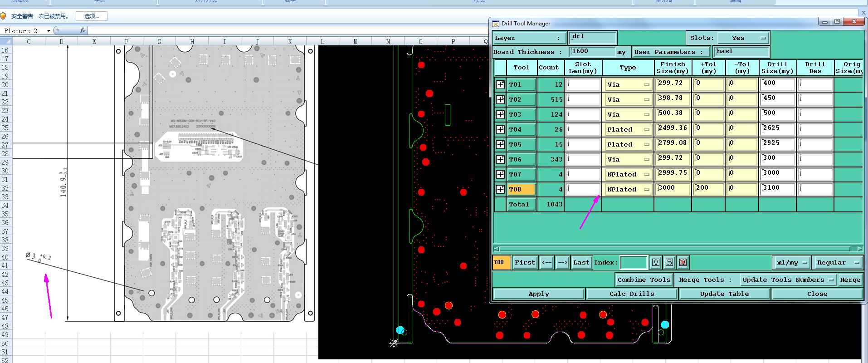
Task: Go to previous tool with left arrow button
Action: pyautogui.click(x=547, y=262)
